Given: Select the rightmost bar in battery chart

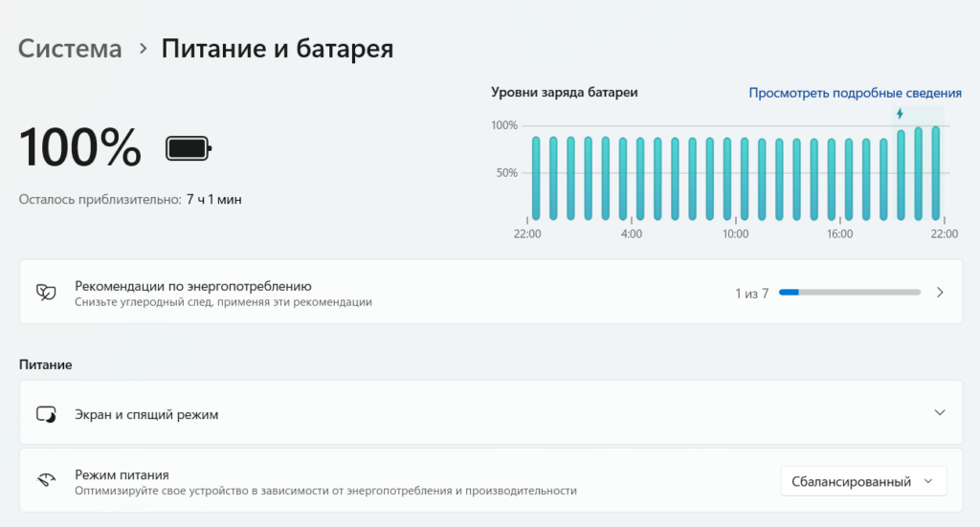Looking at the screenshot, I should [x=936, y=174].
